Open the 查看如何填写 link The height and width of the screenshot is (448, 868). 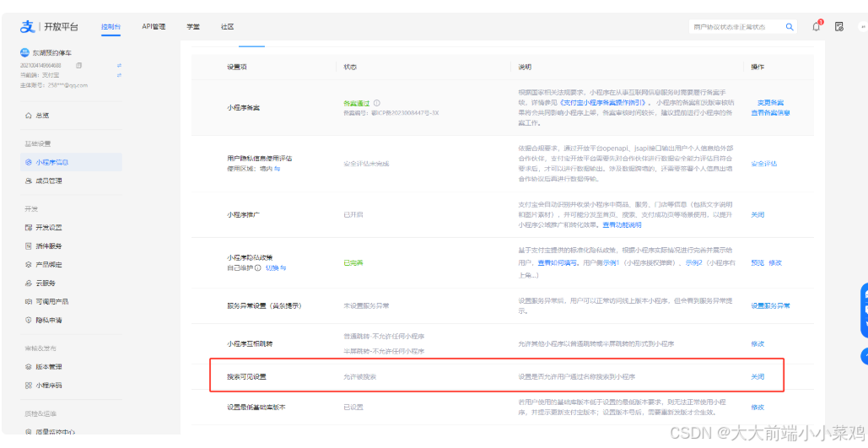[x=558, y=263]
